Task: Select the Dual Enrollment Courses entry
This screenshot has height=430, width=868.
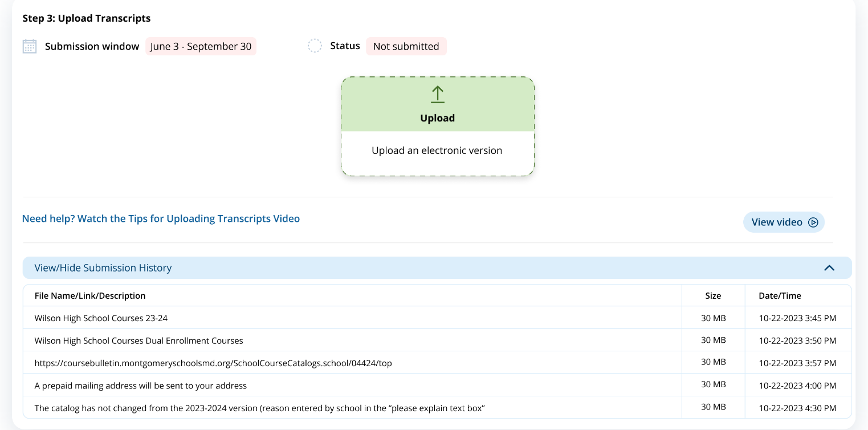Action: pyautogui.click(x=138, y=341)
